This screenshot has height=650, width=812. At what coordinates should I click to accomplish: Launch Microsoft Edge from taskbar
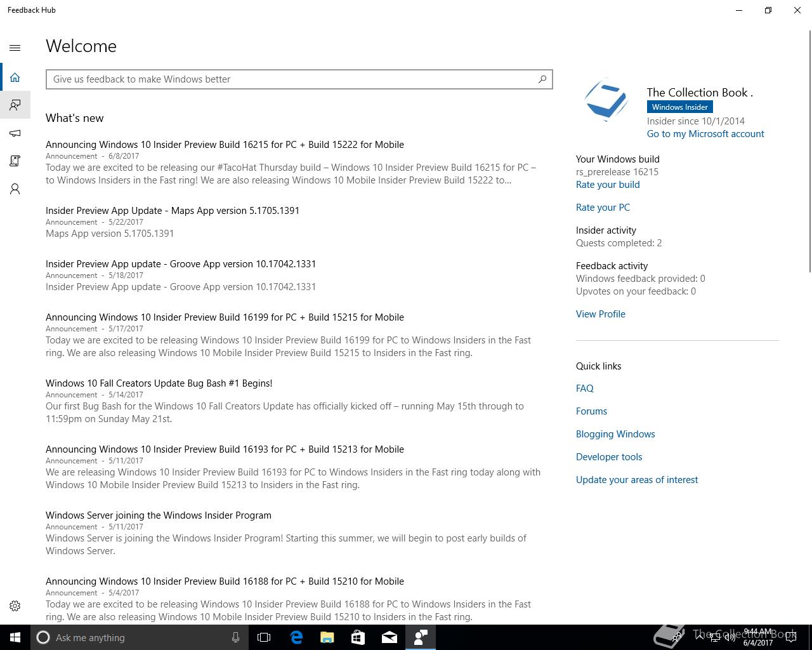[x=296, y=637]
